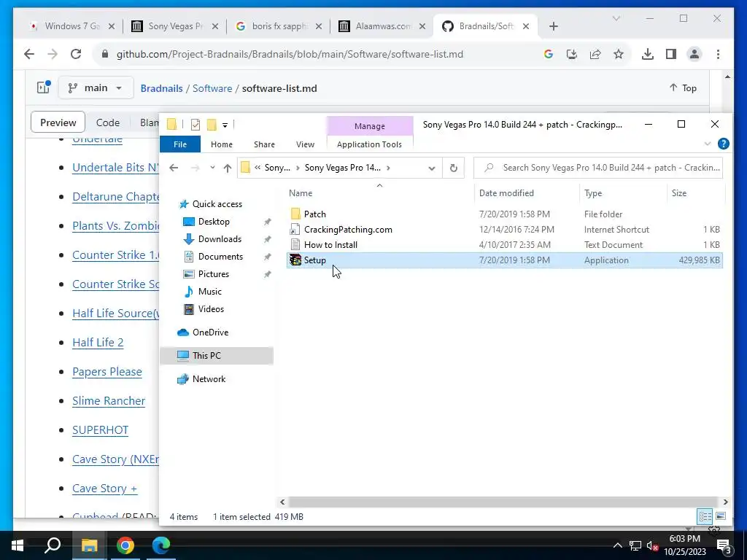
Task: Expand the Sony Vegas Pro 14 breadcrumb arrow
Action: (389, 168)
